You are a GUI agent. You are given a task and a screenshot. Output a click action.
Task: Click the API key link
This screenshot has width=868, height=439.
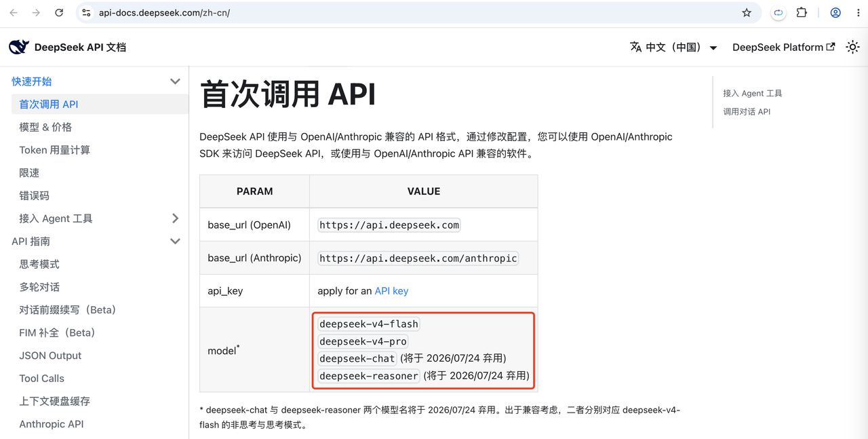[391, 290]
